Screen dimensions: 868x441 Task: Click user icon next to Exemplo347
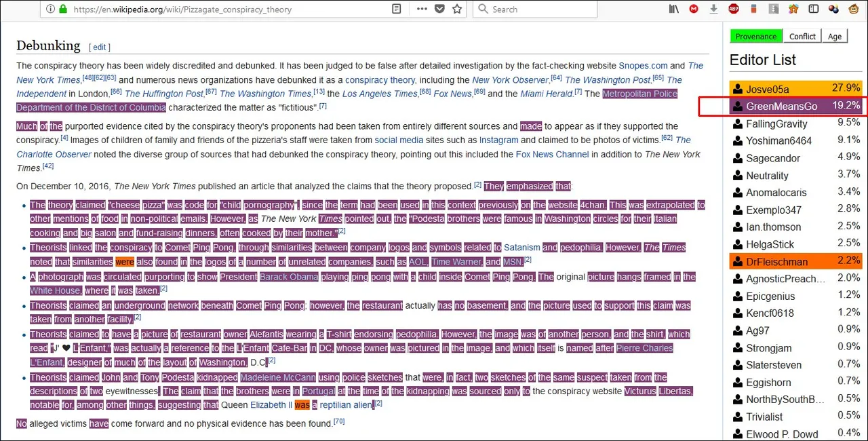click(738, 210)
